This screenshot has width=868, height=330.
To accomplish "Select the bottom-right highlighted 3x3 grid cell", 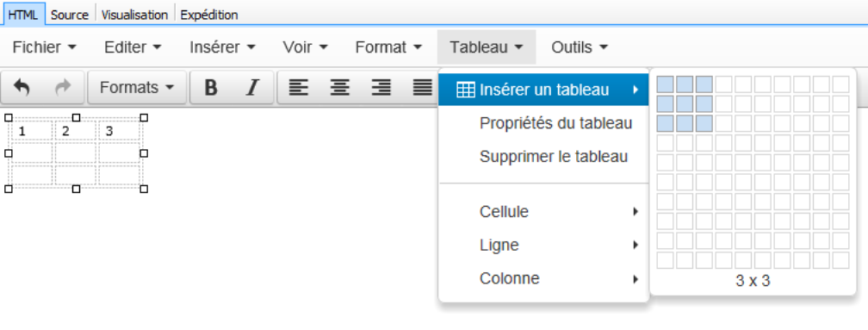I will pyautogui.click(x=704, y=123).
